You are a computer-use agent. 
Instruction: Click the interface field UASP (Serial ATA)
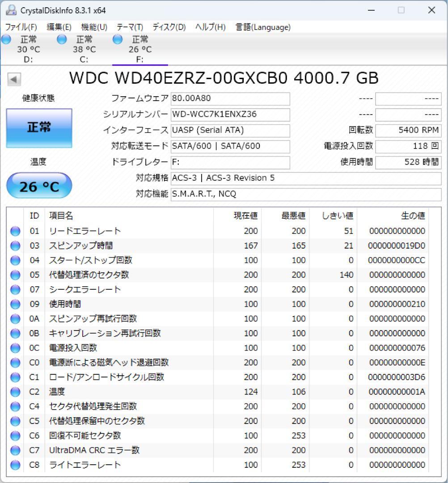click(x=230, y=131)
